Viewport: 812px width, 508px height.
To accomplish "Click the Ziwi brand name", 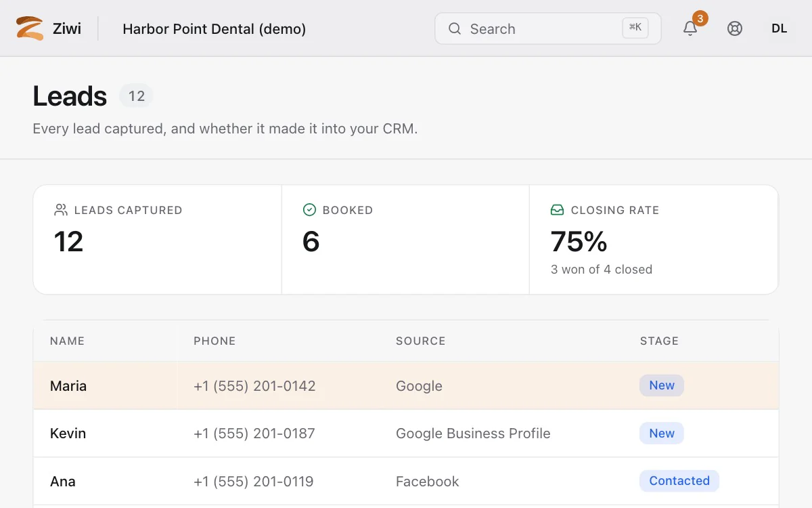I will 67,28.
